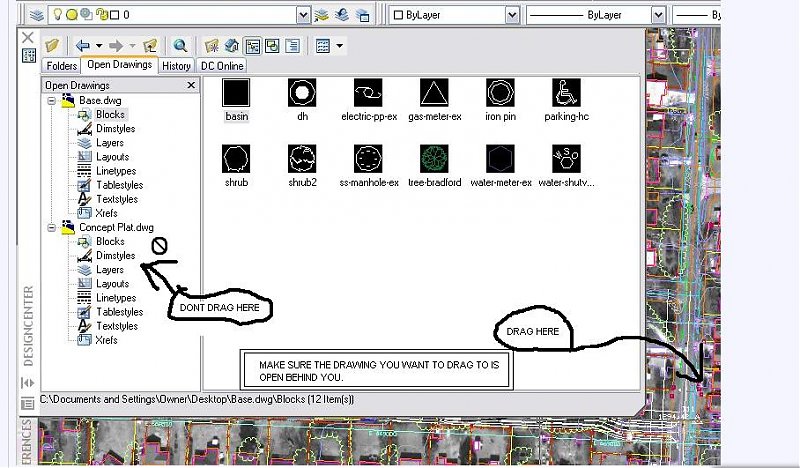This screenshot has height=468, width=800.
Task: Open the Layer Properties Manager icon
Action: pyautogui.click(x=36, y=15)
